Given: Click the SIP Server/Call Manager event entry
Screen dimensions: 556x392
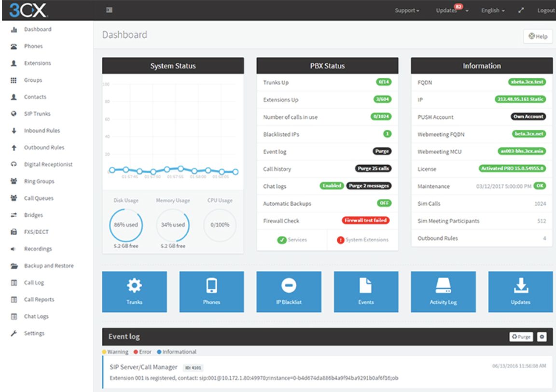Looking at the screenshot, I should 328,373.
